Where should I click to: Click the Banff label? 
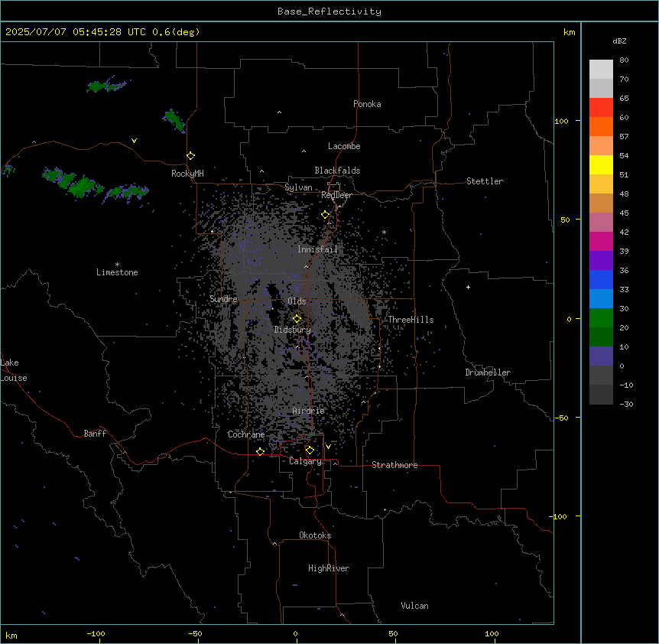95,434
